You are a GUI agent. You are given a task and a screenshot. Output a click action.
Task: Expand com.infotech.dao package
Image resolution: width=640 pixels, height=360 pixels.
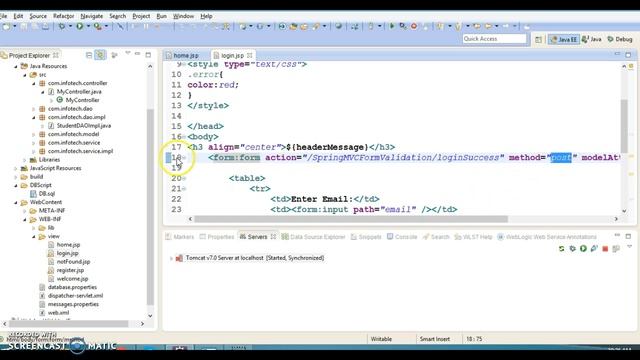click(34, 109)
